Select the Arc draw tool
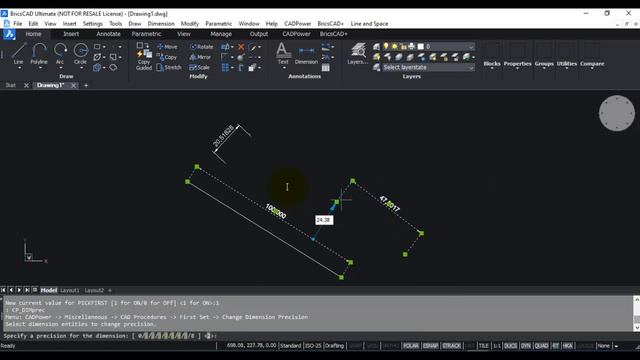Image resolution: width=640 pixels, height=360 pixels. click(60, 53)
